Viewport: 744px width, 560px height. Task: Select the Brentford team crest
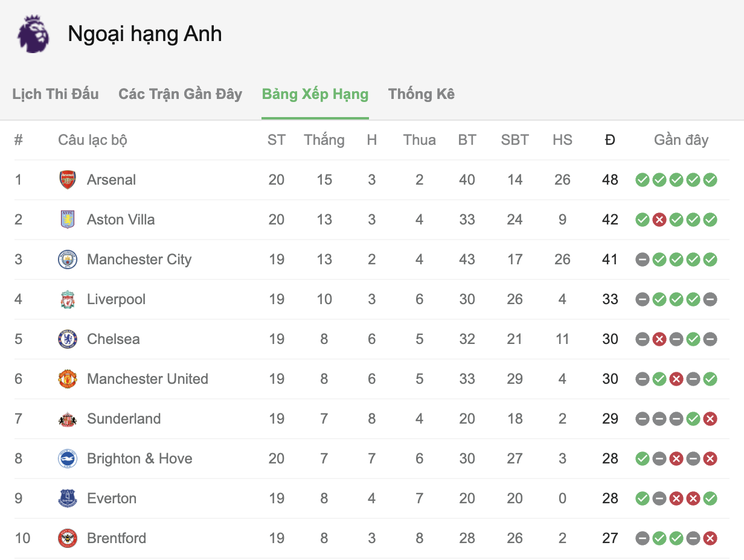[67, 538]
